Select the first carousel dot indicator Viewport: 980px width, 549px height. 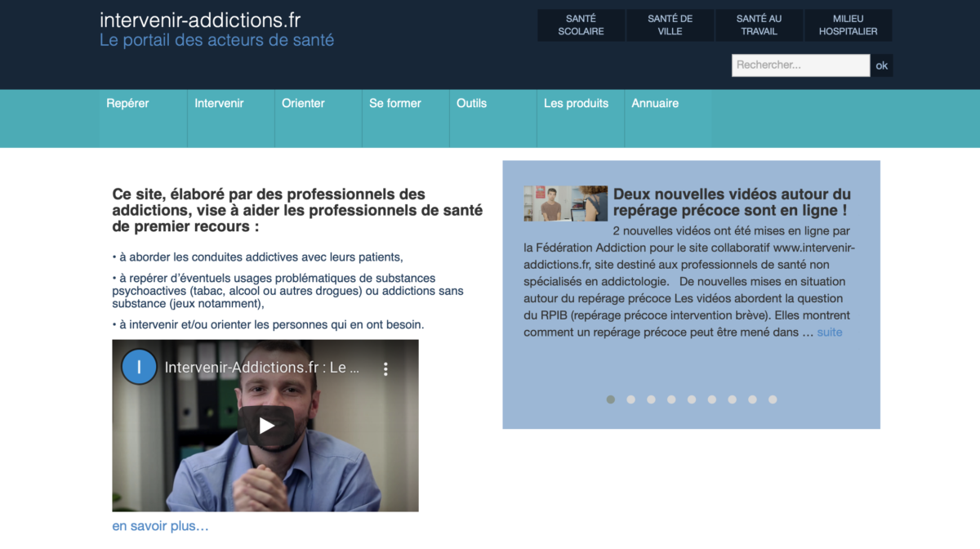point(611,399)
